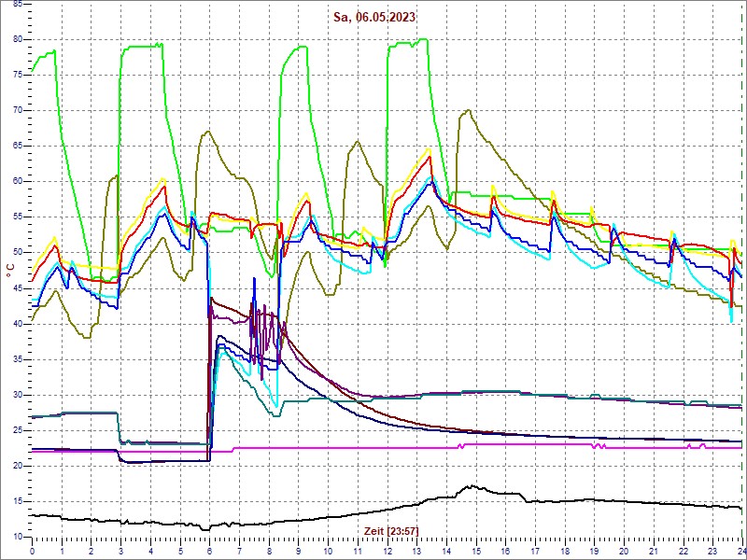This screenshot has height=560, width=747.
Task: Select hour 4 on the time axis
Action: coord(150,551)
